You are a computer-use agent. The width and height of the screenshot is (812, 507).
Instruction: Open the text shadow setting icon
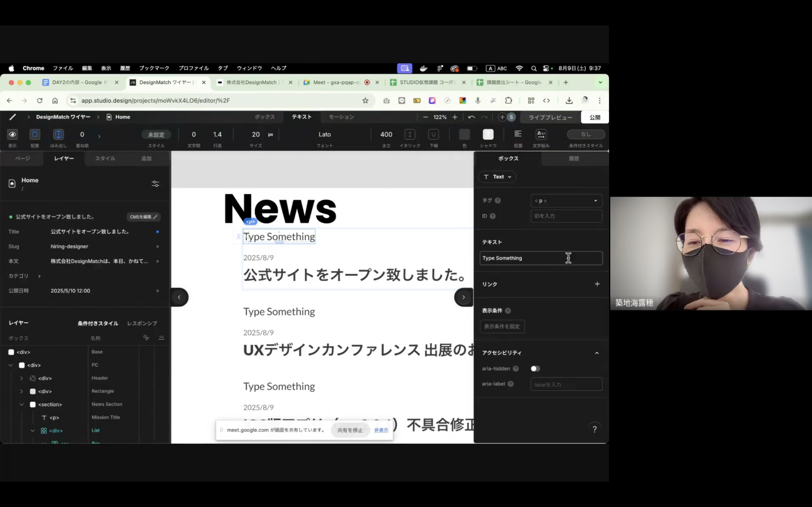coord(488,134)
